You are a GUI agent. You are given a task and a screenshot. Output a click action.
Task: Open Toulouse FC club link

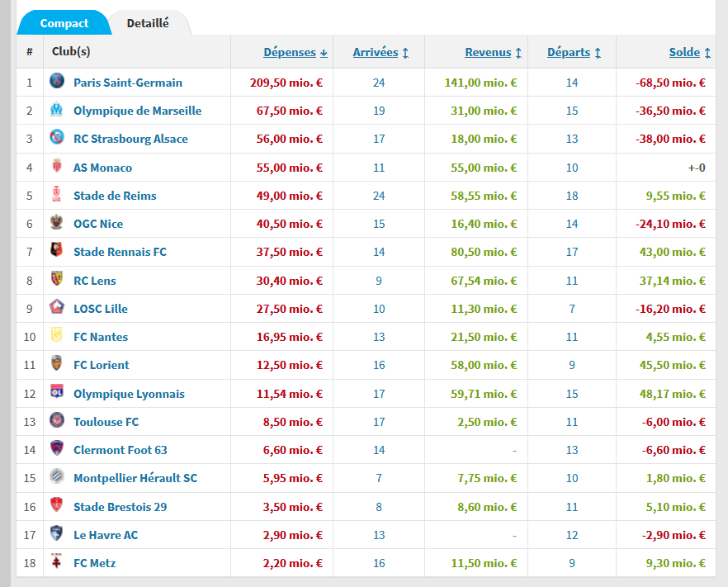tap(106, 423)
